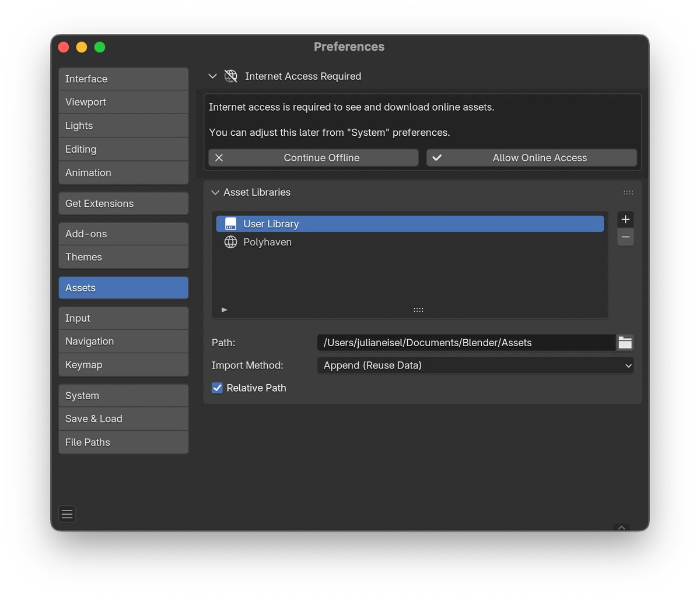Open folder browser for library path

pyautogui.click(x=625, y=343)
